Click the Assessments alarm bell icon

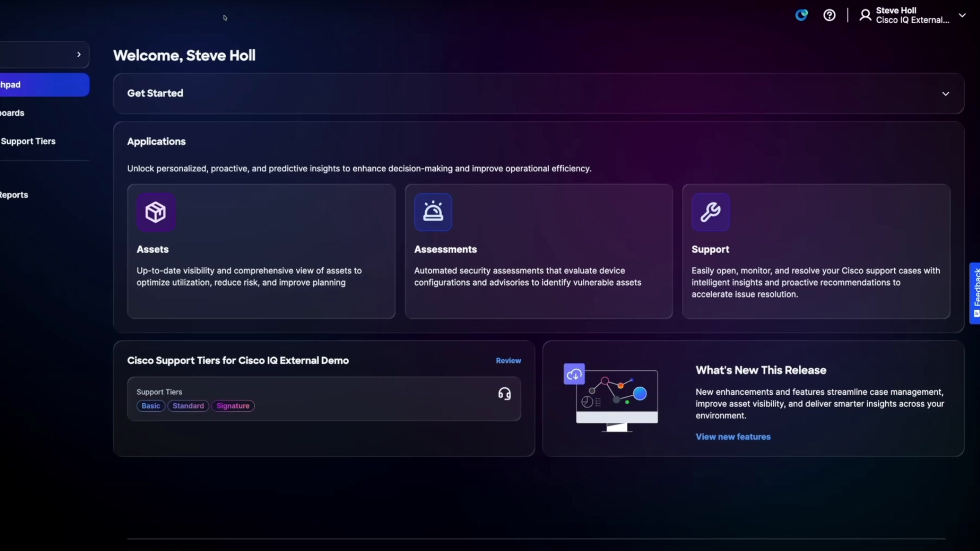point(433,212)
